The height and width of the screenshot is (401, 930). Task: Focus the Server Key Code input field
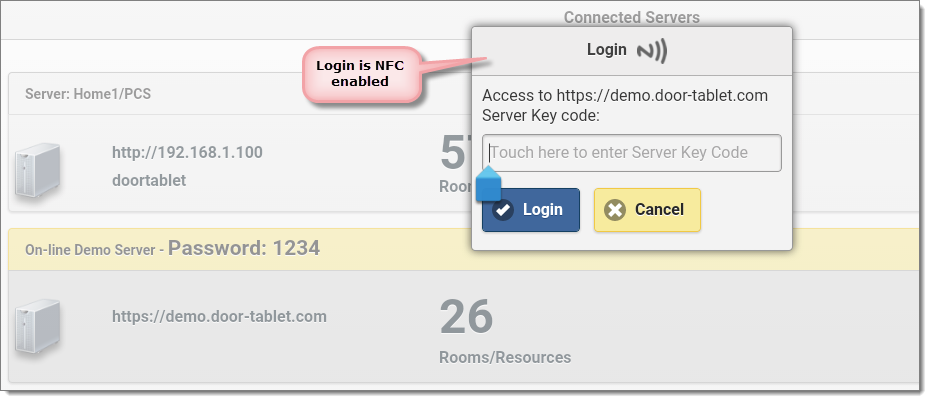point(632,153)
